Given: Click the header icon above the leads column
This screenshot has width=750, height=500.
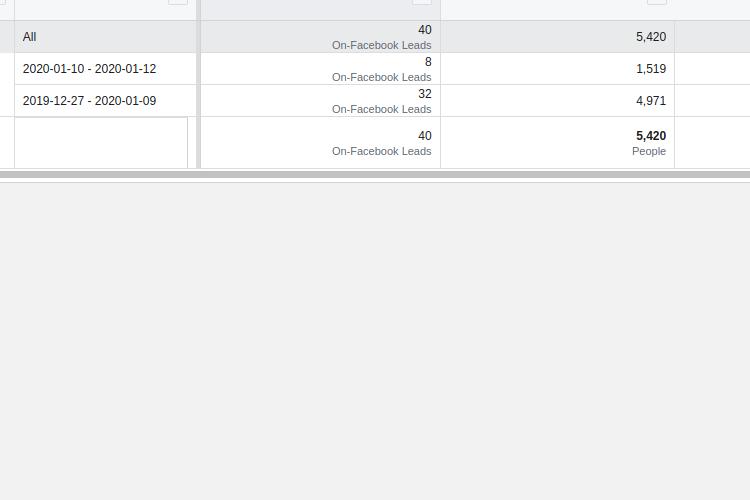Looking at the screenshot, I should (421, 2).
